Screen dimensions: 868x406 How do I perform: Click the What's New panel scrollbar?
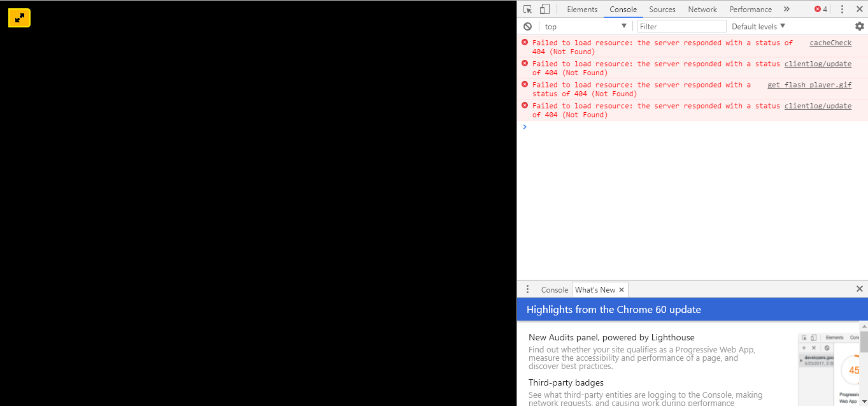tap(864, 341)
